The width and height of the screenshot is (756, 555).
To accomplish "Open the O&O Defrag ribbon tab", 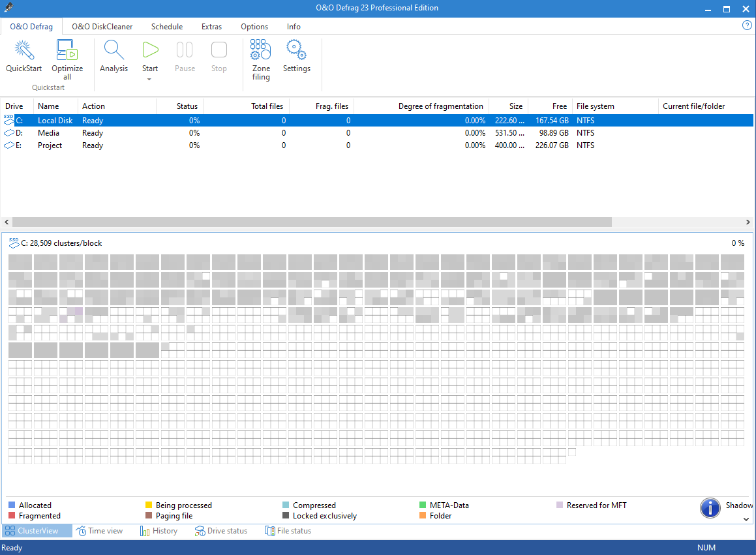I will pyautogui.click(x=31, y=27).
